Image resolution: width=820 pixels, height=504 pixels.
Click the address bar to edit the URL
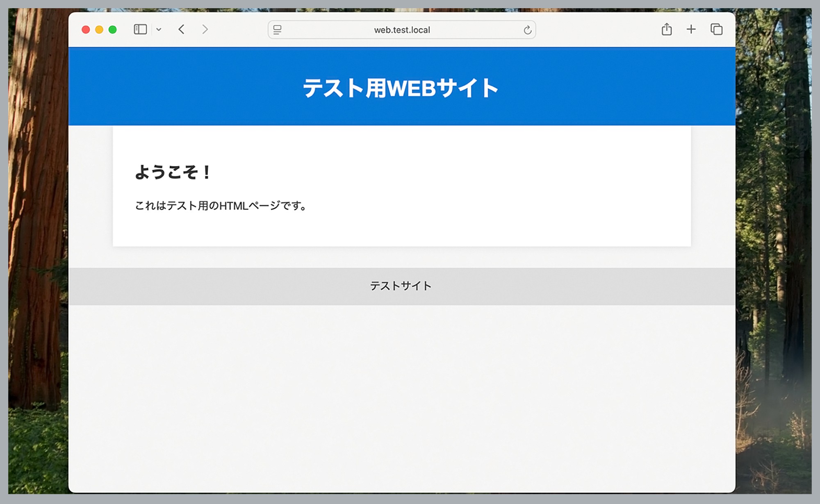pyautogui.click(x=402, y=30)
